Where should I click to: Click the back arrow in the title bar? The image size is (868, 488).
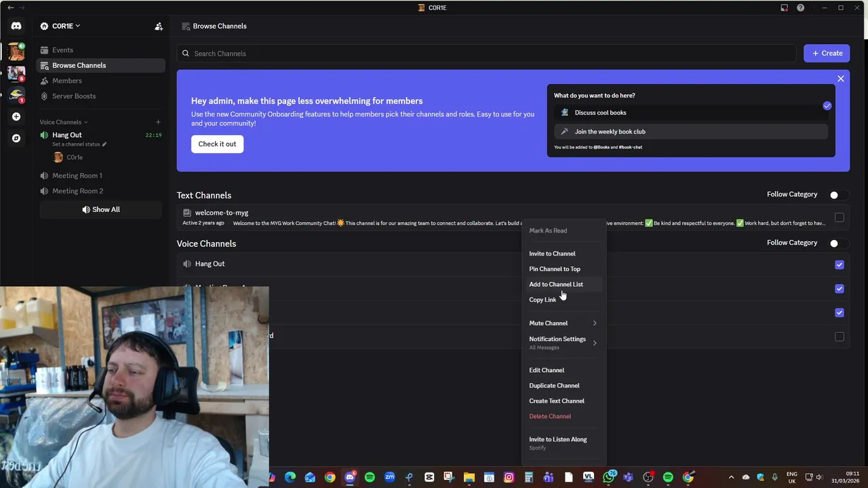click(10, 7)
